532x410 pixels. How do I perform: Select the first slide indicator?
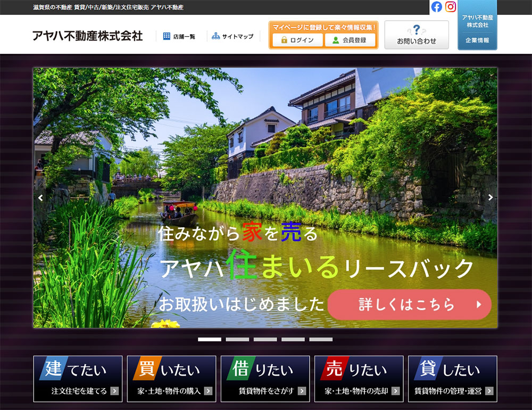[210, 339]
